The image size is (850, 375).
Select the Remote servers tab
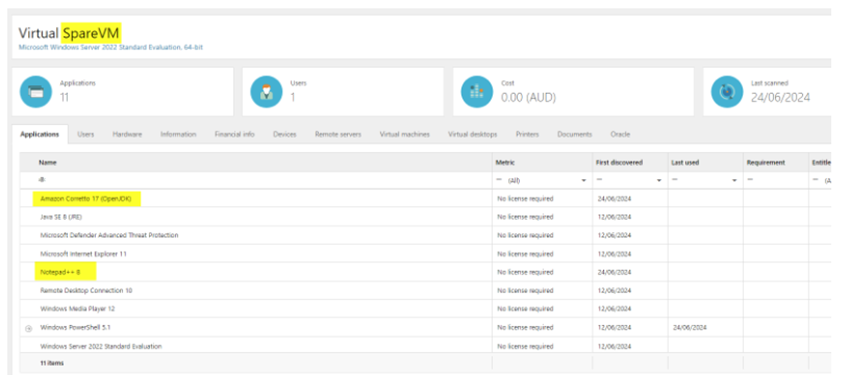click(x=338, y=134)
